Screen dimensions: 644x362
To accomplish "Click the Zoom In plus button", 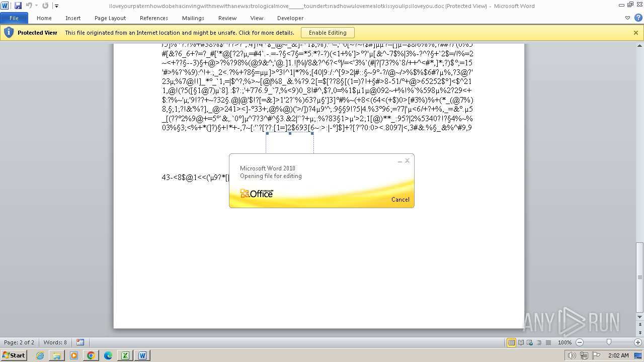I will 638,342.
